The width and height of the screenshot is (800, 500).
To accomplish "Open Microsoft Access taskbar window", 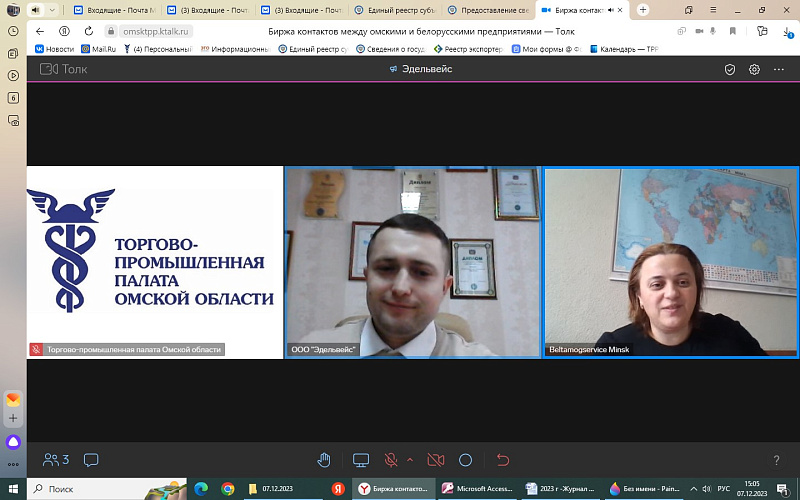I will pyautogui.click(x=477, y=489).
